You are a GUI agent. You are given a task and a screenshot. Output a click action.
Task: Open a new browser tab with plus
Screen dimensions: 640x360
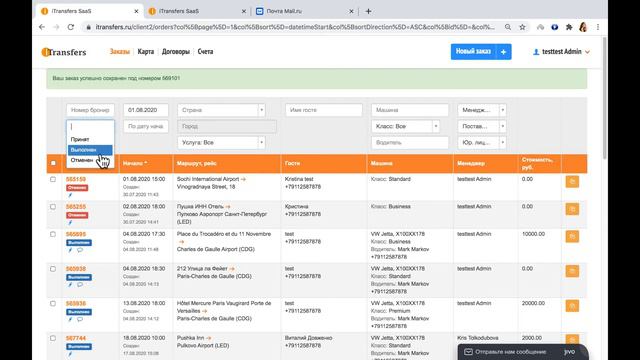pyautogui.click(x=368, y=11)
